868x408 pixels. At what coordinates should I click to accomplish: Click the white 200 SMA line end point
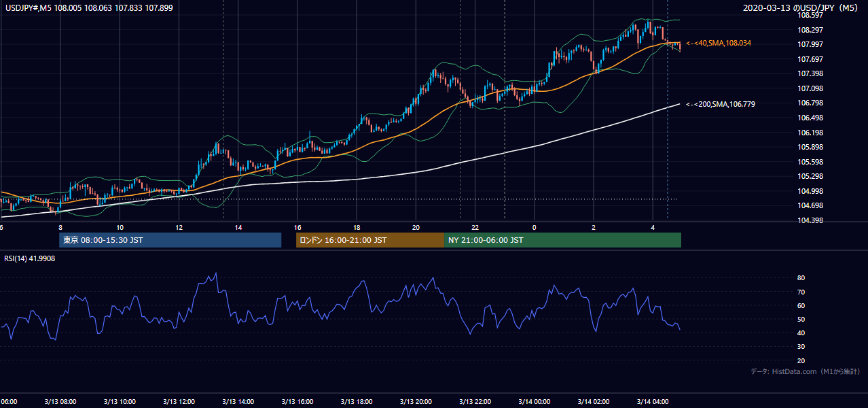coord(680,104)
